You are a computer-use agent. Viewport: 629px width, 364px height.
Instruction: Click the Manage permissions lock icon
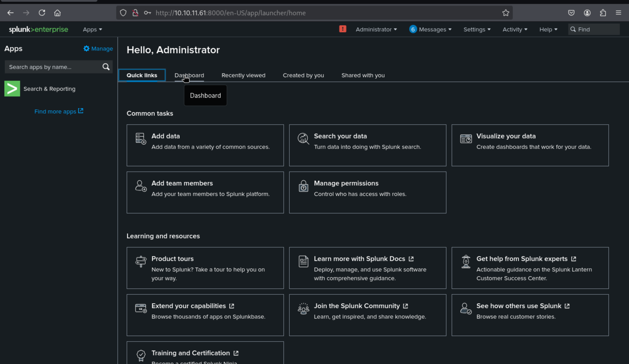point(303,186)
